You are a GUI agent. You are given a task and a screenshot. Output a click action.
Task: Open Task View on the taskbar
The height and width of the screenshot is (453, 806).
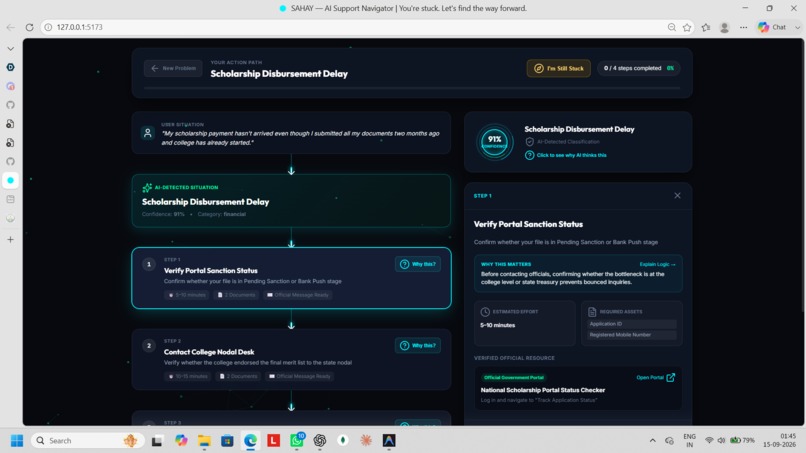tap(157, 441)
